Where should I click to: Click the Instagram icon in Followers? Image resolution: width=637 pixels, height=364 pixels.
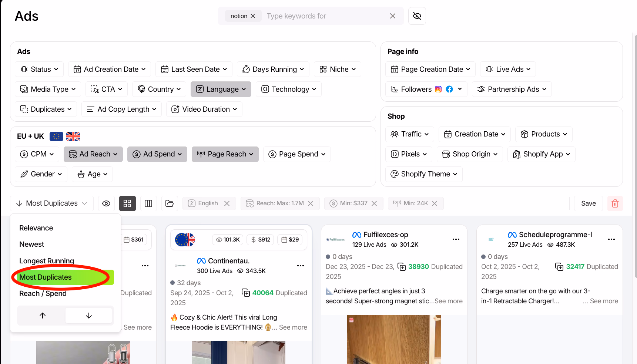click(438, 89)
